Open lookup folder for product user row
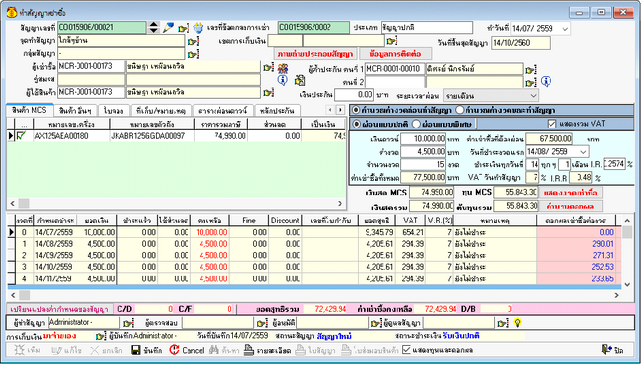 [x=269, y=93]
